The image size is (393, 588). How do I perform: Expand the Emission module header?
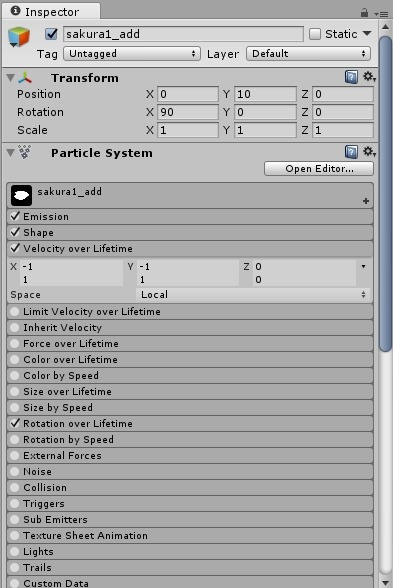190,216
